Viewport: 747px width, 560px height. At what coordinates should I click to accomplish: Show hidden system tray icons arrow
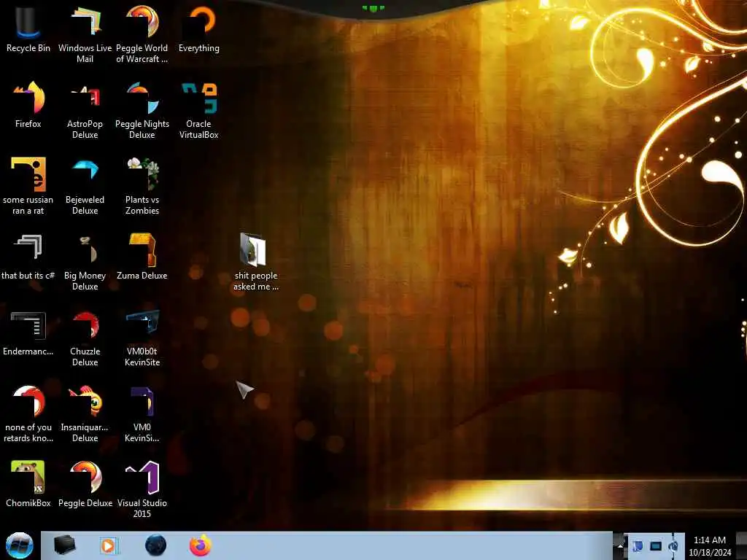620,545
